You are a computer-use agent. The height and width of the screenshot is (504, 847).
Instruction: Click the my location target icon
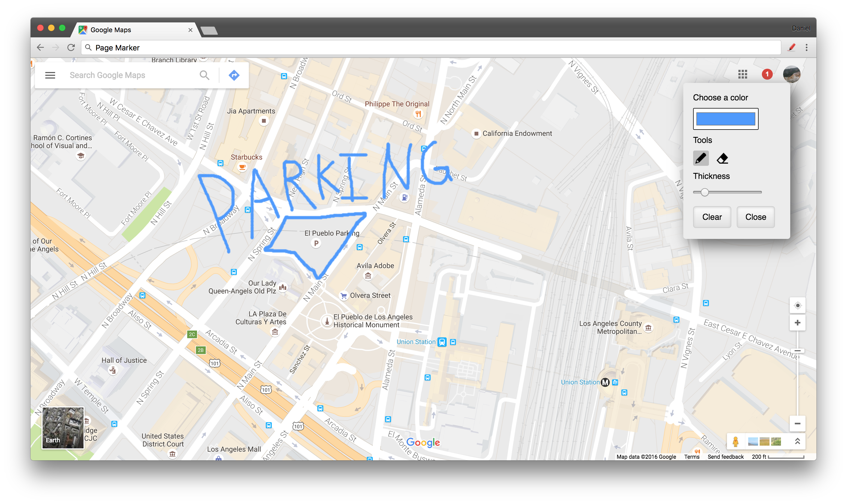797,305
